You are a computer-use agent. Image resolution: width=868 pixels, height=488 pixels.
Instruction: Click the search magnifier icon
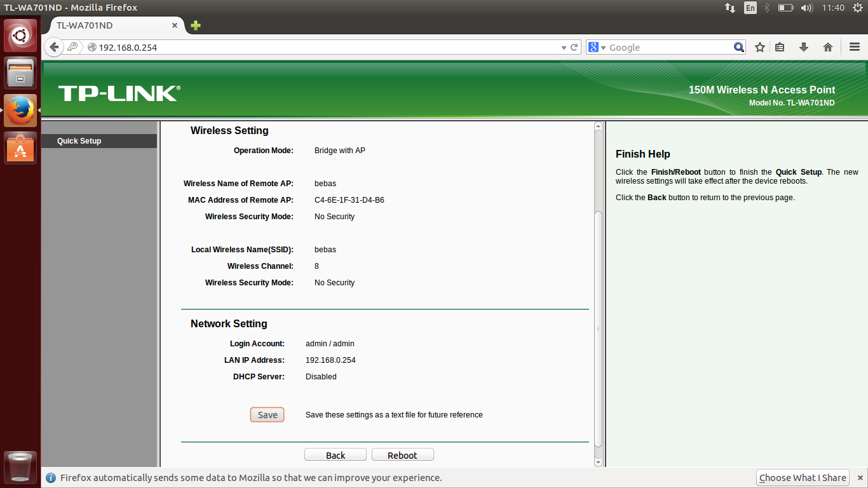click(x=738, y=47)
